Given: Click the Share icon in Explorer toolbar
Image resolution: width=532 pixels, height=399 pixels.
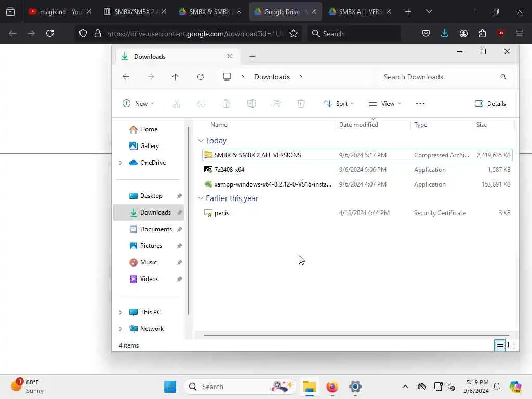Looking at the screenshot, I should [276, 103].
